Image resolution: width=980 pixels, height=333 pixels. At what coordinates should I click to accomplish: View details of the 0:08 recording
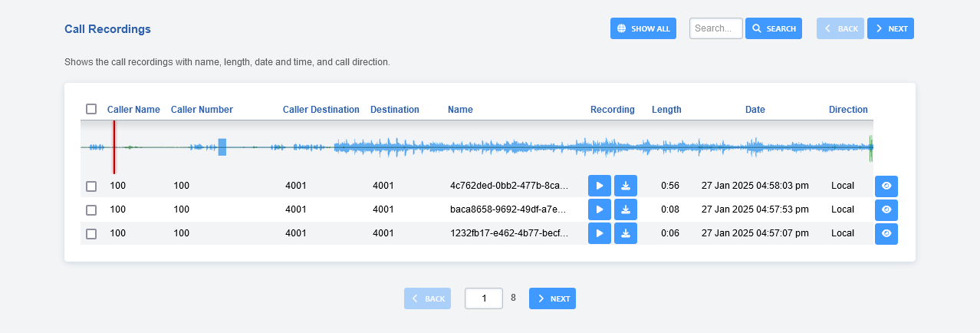click(x=886, y=209)
